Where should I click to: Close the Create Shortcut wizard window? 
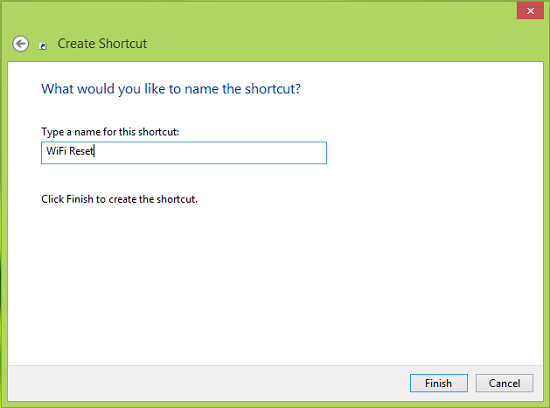pyautogui.click(x=530, y=11)
